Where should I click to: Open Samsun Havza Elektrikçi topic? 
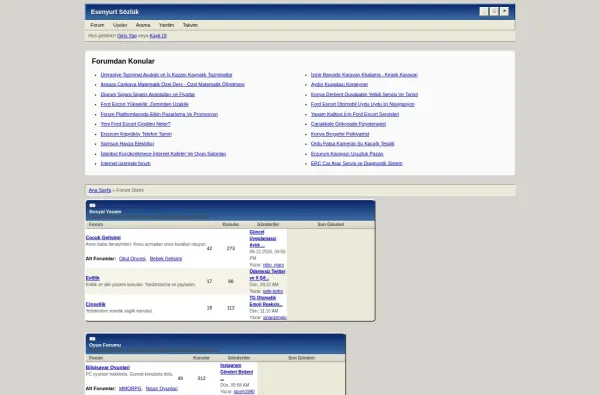(x=127, y=144)
